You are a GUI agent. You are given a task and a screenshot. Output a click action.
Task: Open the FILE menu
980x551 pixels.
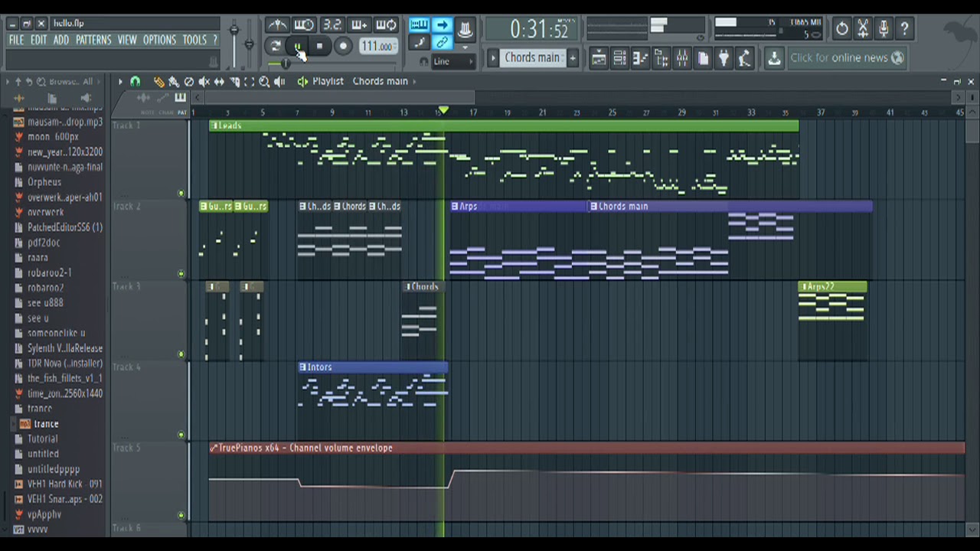[16, 40]
